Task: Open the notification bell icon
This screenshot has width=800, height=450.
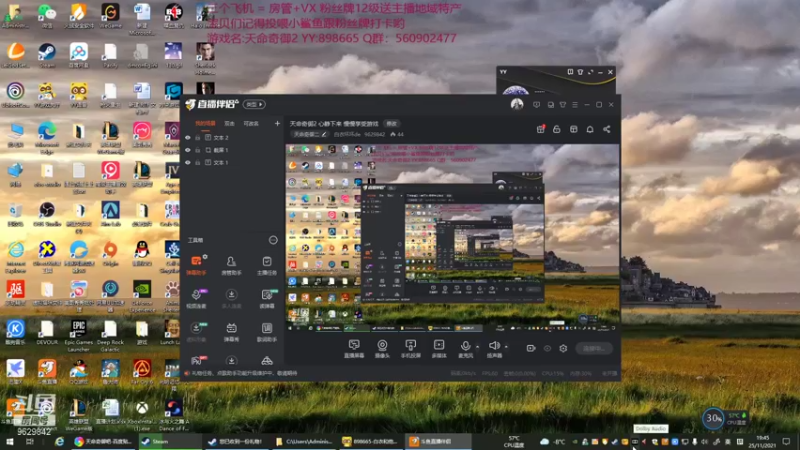Action: [x=590, y=129]
